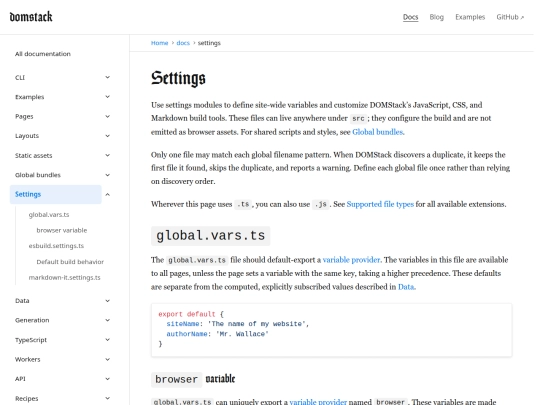Select Workers in the sidebar
This screenshot has height=405, width=540.
click(x=28, y=359)
